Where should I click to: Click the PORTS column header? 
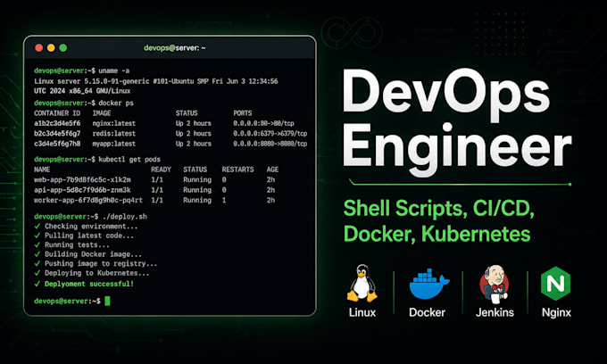pyautogui.click(x=242, y=113)
